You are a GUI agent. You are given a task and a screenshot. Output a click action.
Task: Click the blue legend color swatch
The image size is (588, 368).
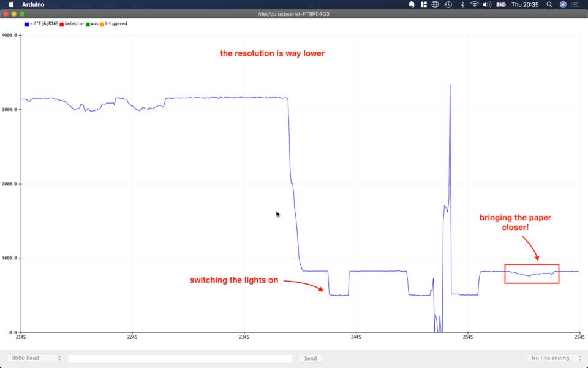point(27,24)
